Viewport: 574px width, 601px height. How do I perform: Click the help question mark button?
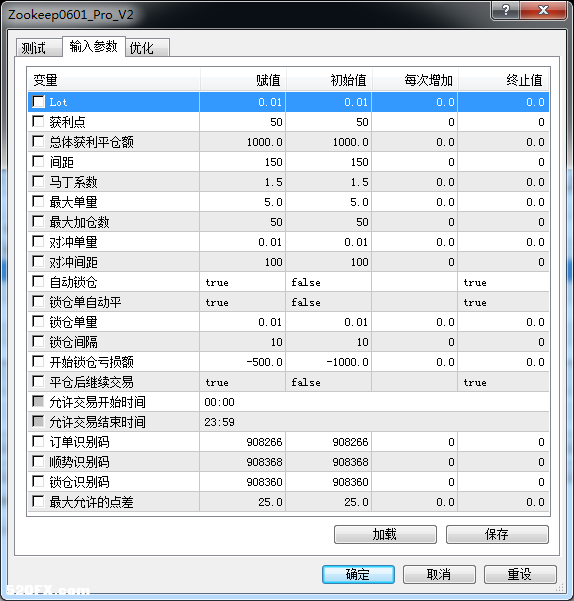(x=505, y=10)
